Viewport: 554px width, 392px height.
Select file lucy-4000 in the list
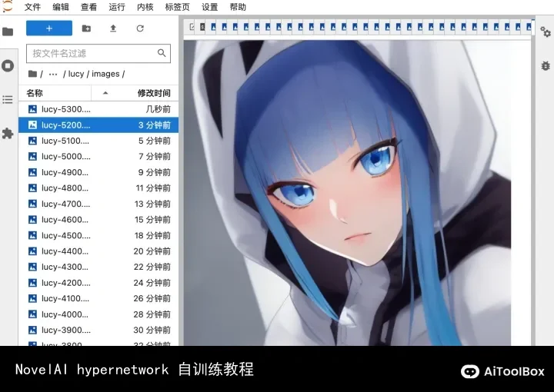tap(98, 314)
